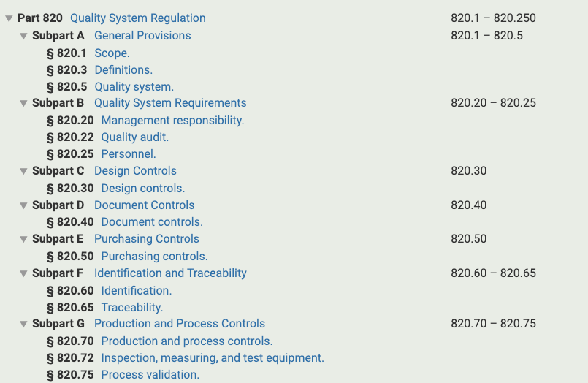This screenshot has width=588, height=383.
Task: Open the Quality System Regulation link
Action: (x=137, y=18)
